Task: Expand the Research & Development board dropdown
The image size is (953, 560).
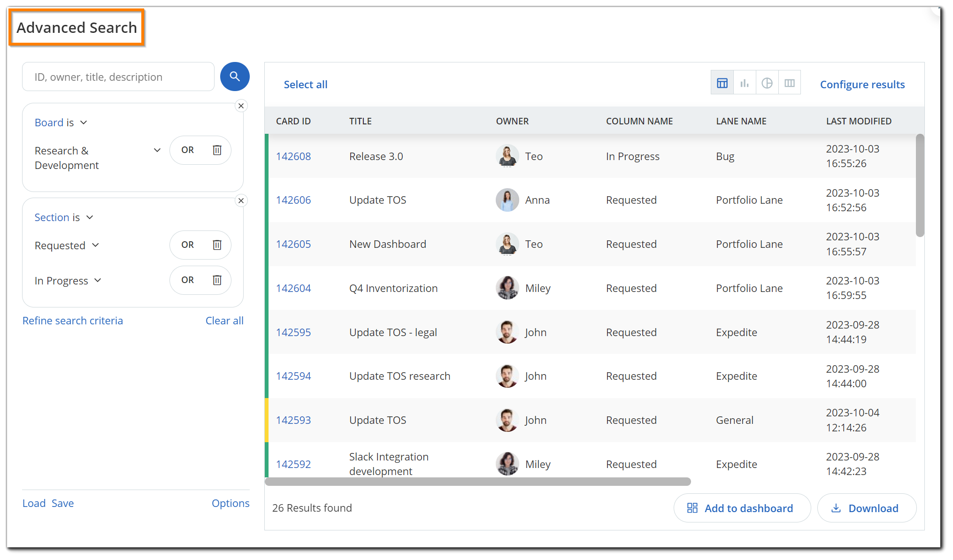Action: 157,150
